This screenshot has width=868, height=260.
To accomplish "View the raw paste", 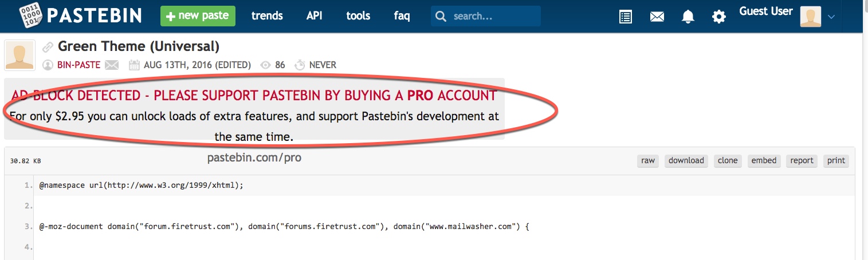I will [648, 160].
